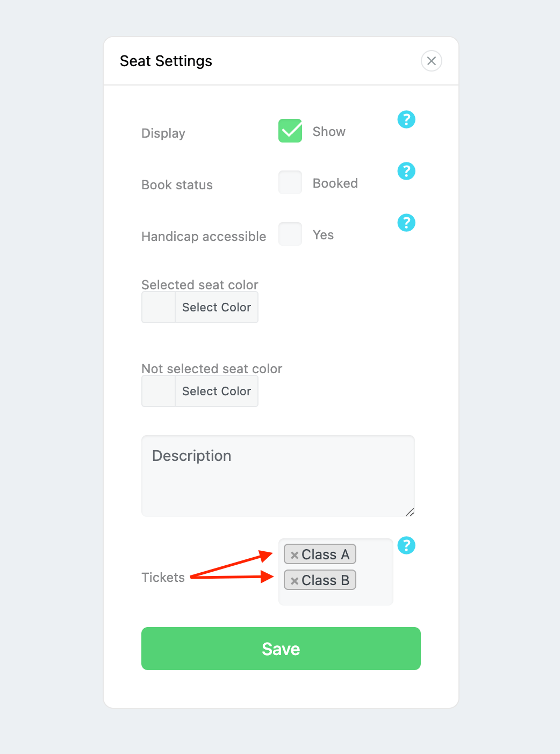Click the Class A ticket tag
Viewport: 560px width, 754px height.
(320, 554)
